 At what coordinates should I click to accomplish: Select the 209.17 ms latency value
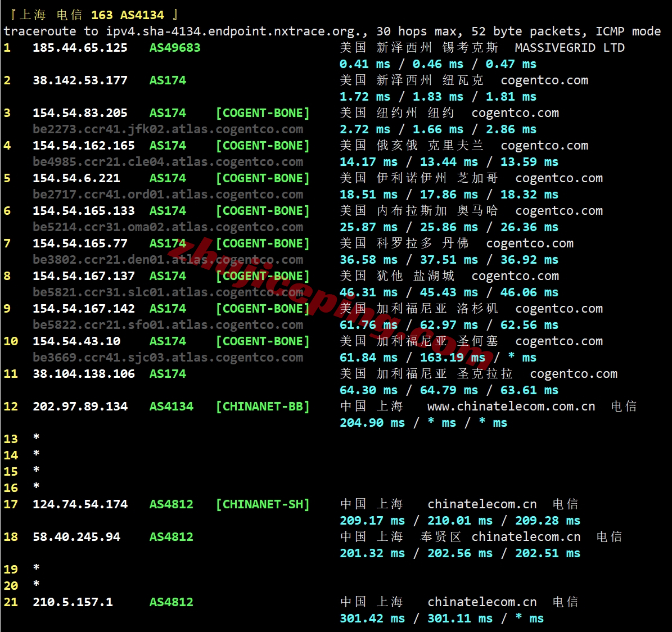(372, 520)
